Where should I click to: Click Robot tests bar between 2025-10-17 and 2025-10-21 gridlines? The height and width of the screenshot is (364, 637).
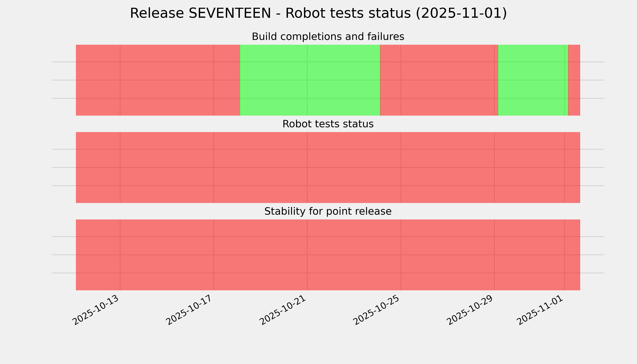(261, 167)
